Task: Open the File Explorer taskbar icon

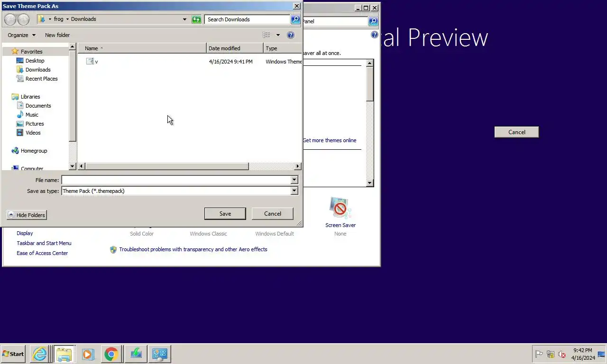Action: point(64,354)
